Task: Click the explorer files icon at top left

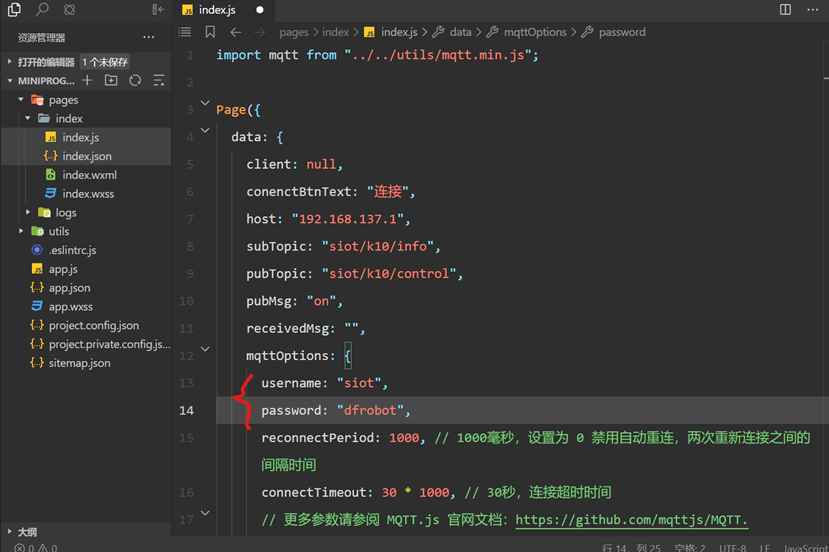Action: click(14, 9)
